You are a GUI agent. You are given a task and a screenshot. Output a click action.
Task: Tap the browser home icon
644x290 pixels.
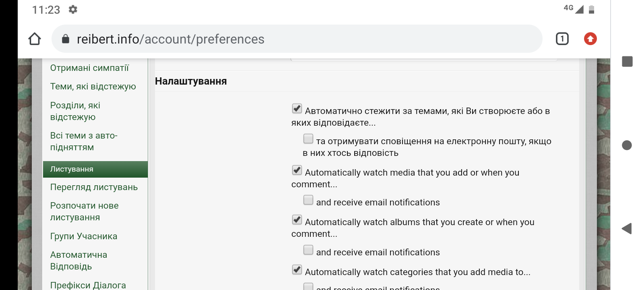tap(35, 39)
